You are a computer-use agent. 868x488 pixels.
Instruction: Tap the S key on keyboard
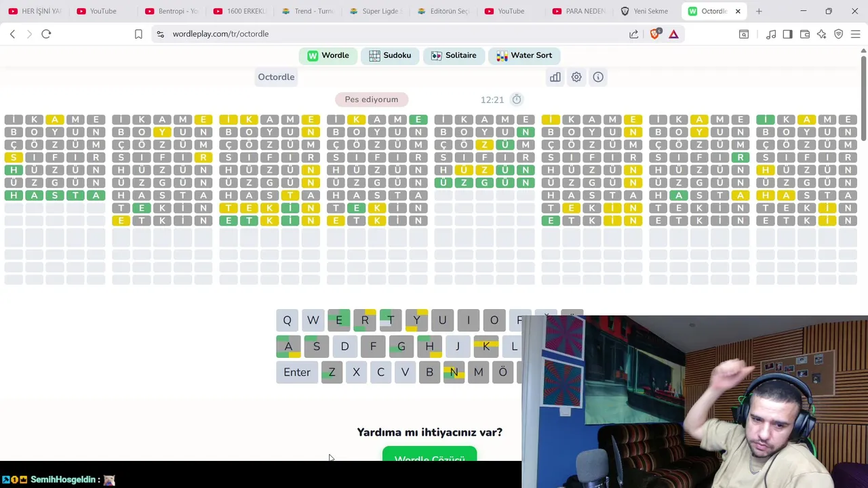coord(317,346)
